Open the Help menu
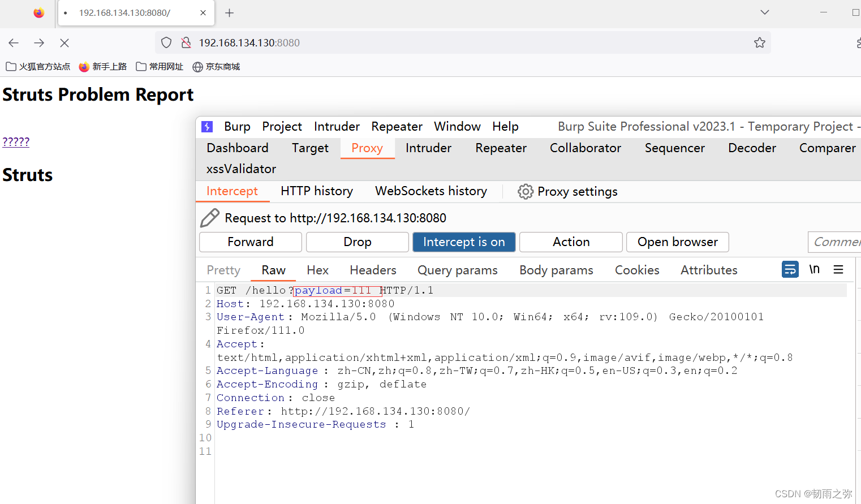861x504 pixels. coord(505,126)
